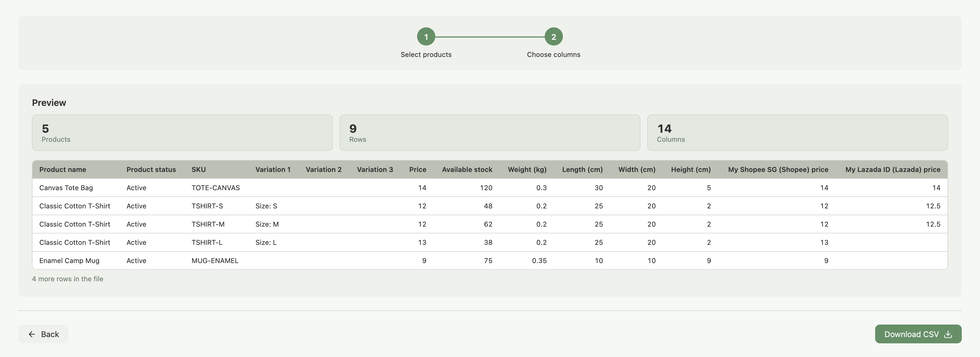Click '4 more rows in the file' note

point(68,279)
